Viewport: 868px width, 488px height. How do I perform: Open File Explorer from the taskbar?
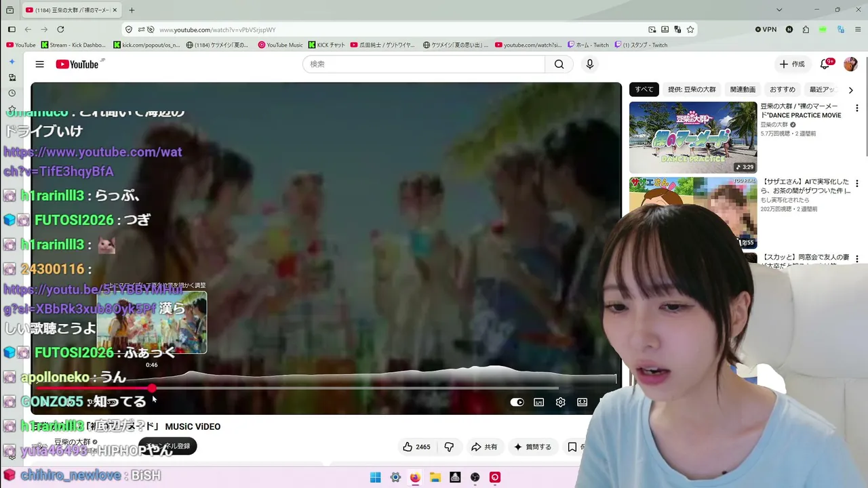pyautogui.click(x=435, y=478)
